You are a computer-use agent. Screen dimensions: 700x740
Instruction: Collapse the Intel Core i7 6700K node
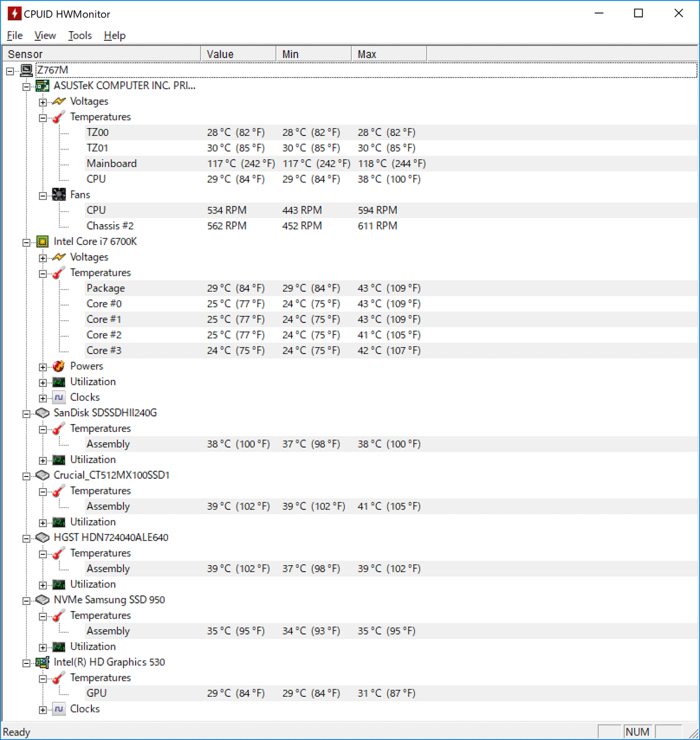(x=26, y=242)
